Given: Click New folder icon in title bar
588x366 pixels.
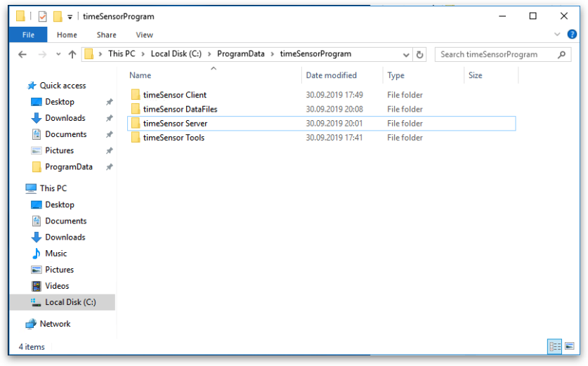Looking at the screenshot, I should click(58, 16).
